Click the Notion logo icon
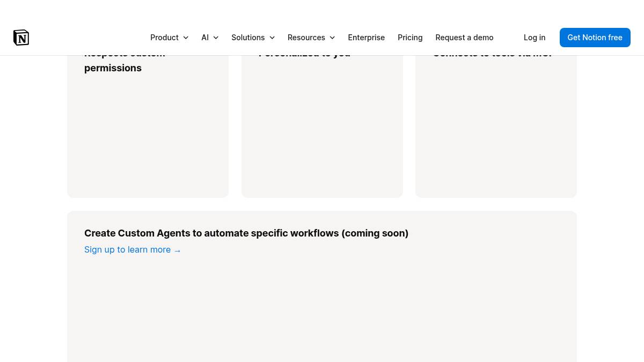 click(x=21, y=38)
